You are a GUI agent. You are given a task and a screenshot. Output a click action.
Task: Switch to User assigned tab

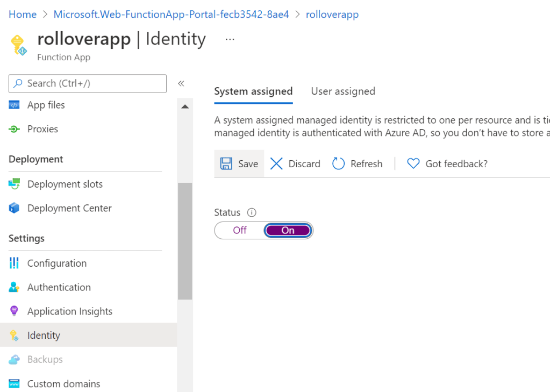click(x=343, y=91)
